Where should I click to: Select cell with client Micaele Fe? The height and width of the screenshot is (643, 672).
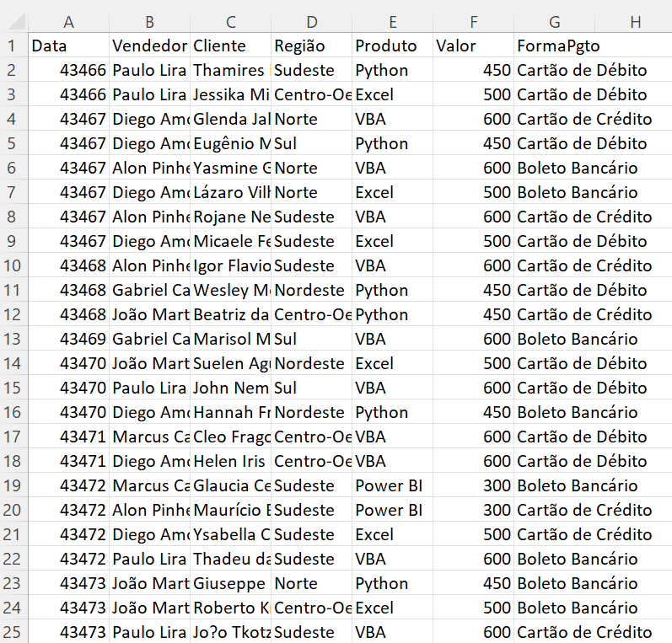tap(230, 241)
